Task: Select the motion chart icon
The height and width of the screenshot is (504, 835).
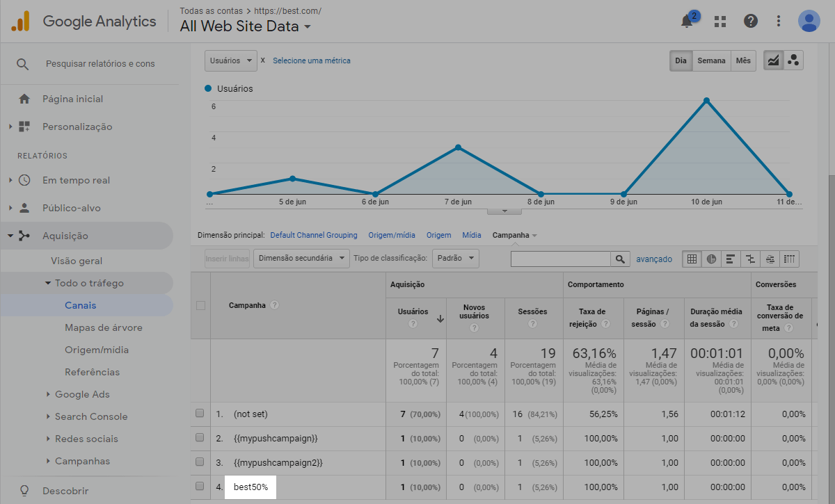Action: tap(793, 60)
